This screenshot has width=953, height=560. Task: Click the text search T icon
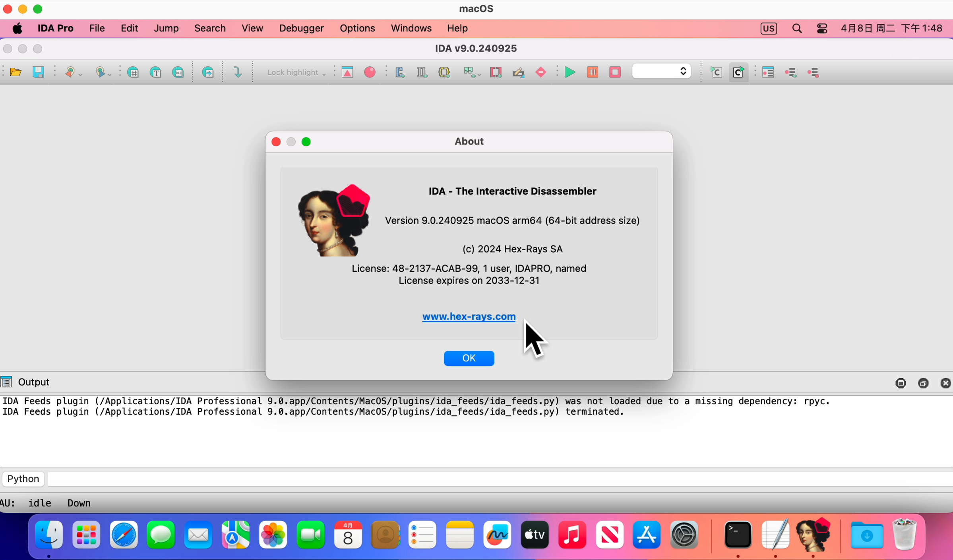155,72
